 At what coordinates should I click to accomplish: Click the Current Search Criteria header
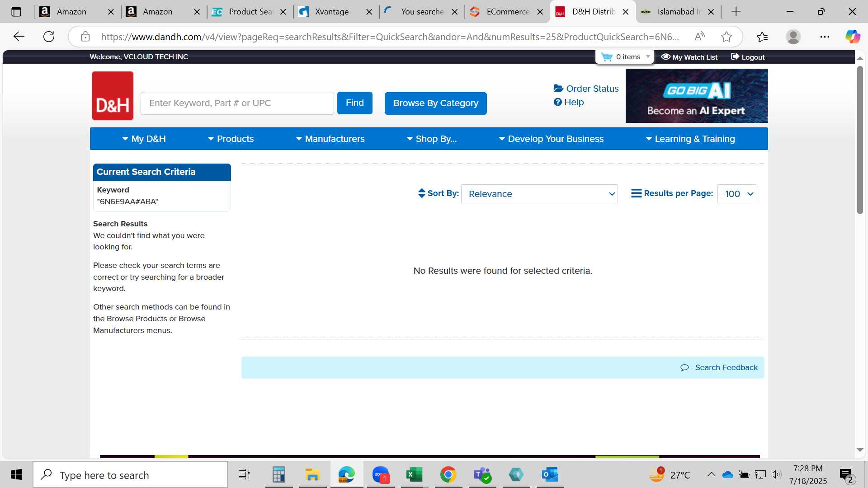pos(162,172)
